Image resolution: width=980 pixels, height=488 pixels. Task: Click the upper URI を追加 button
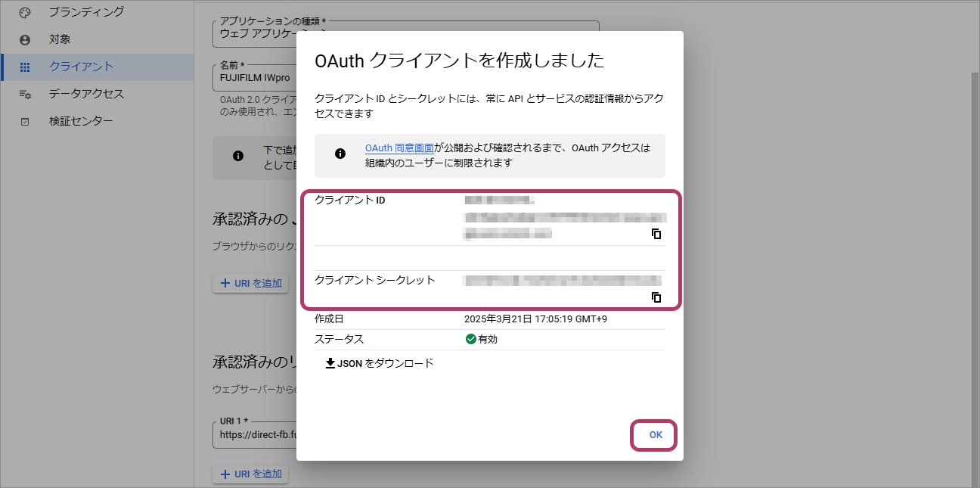[x=250, y=283]
